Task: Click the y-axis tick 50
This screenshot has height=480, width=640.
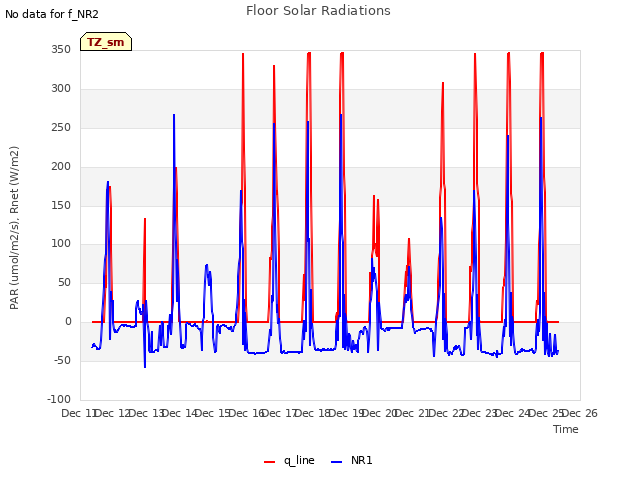Action: (64, 282)
